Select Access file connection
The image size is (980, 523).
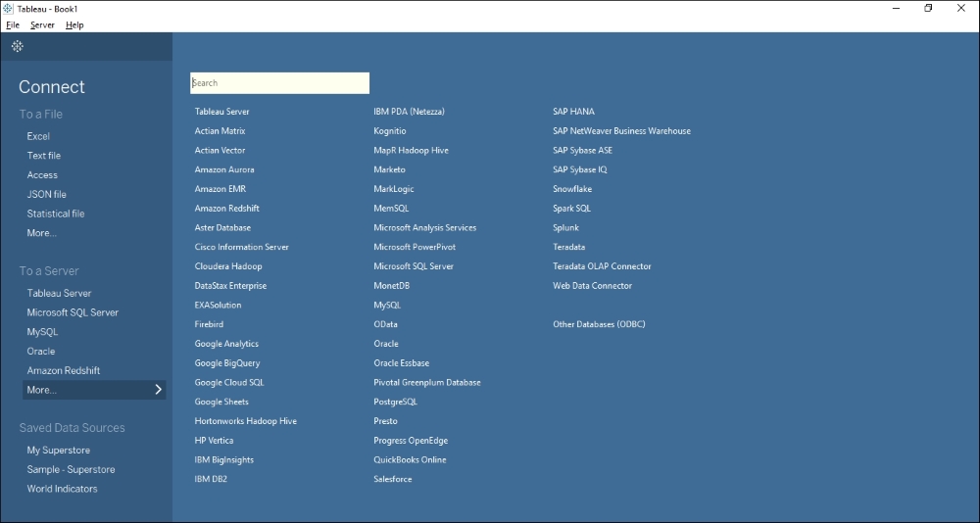click(42, 175)
